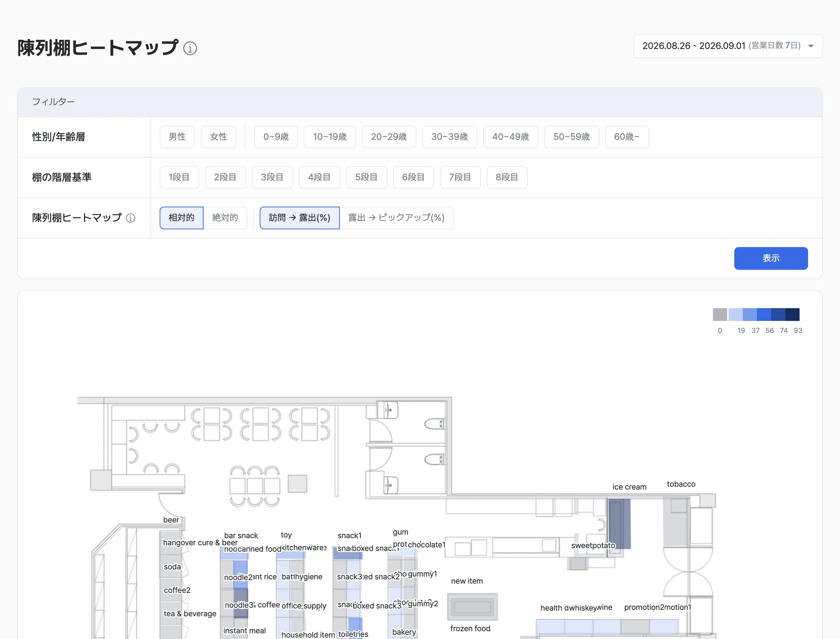Toggle the 30~39歳 age filter

(450, 137)
